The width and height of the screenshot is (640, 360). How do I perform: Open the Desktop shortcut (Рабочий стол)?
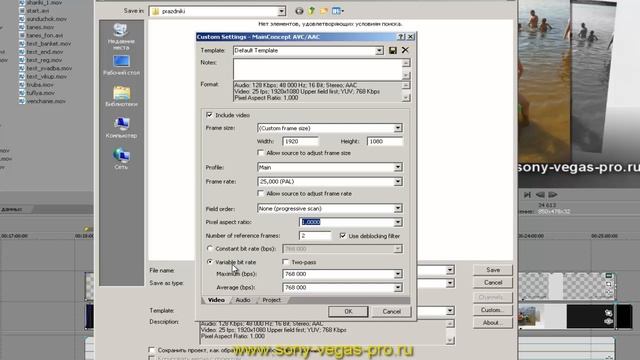click(121, 65)
